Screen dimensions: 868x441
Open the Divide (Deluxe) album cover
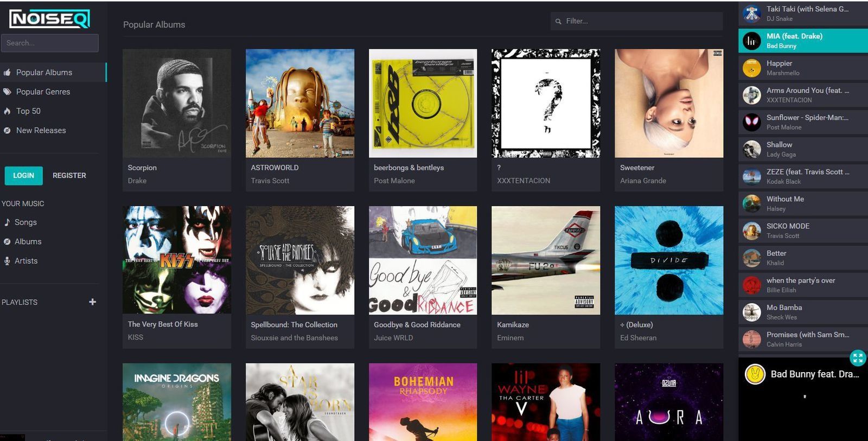click(669, 260)
